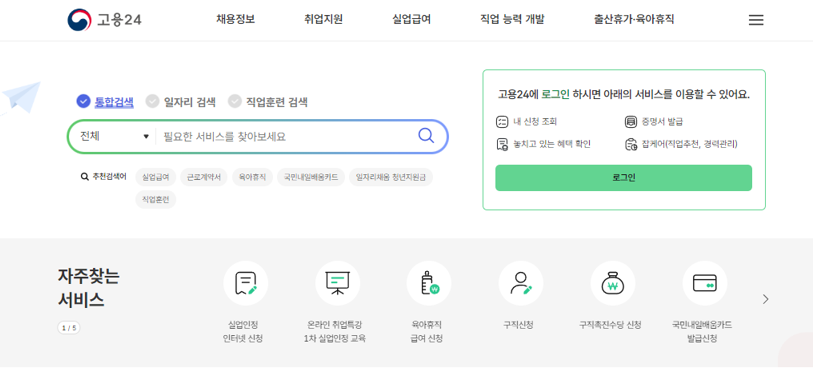Show next 자주찾는 서비스 with the arrow
This screenshot has width=813, height=375.
point(766,299)
